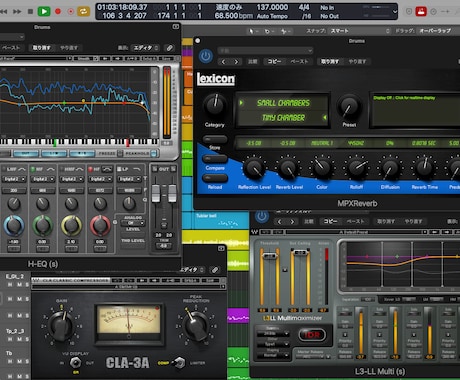Click the MPXReverb realtime display panel

[416, 110]
